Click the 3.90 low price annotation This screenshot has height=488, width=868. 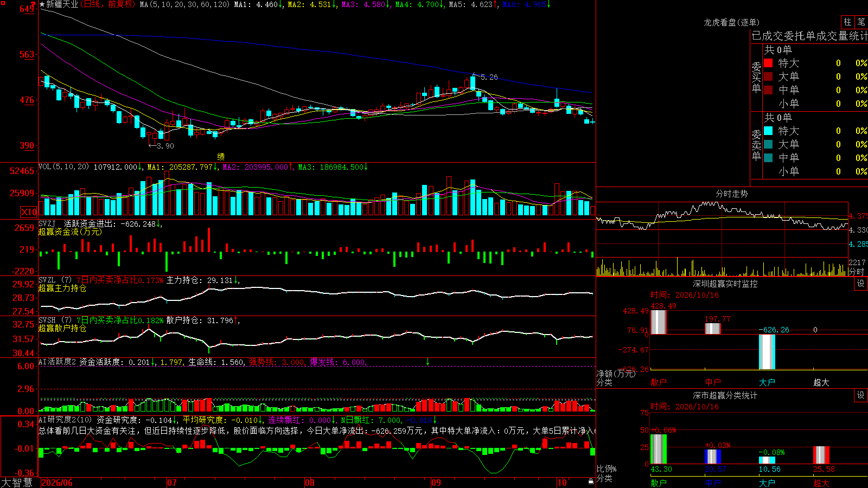pyautogui.click(x=165, y=146)
